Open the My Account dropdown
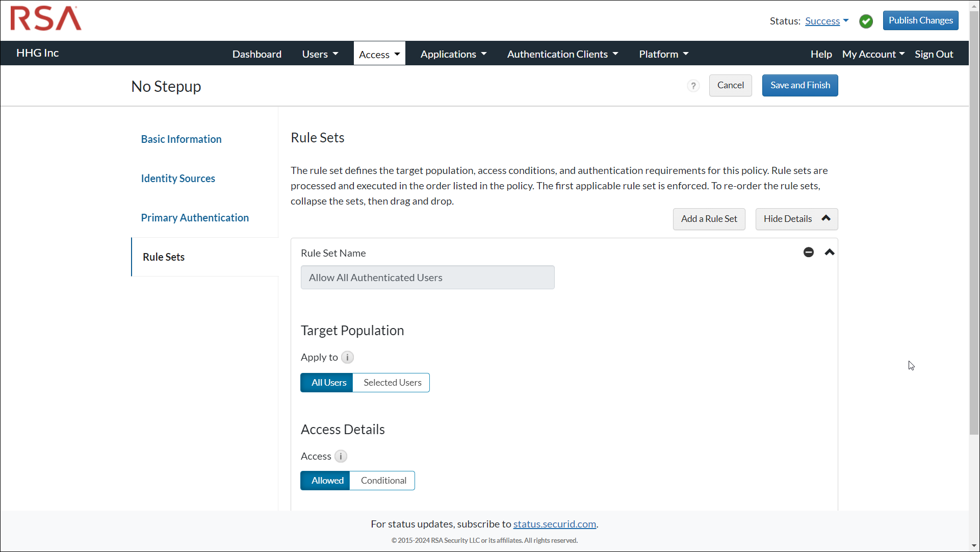Viewport: 980px width, 552px height. (x=872, y=54)
